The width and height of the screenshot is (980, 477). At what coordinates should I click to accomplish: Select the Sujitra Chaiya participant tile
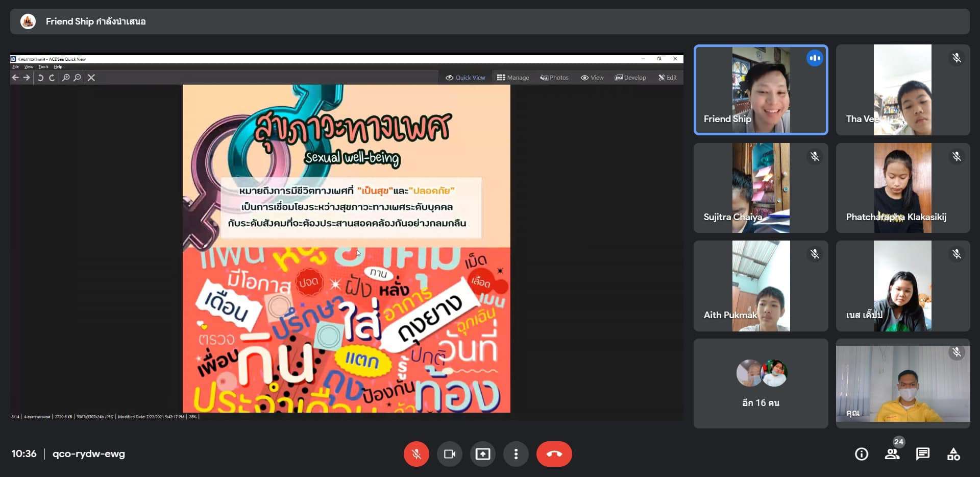[761, 188]
